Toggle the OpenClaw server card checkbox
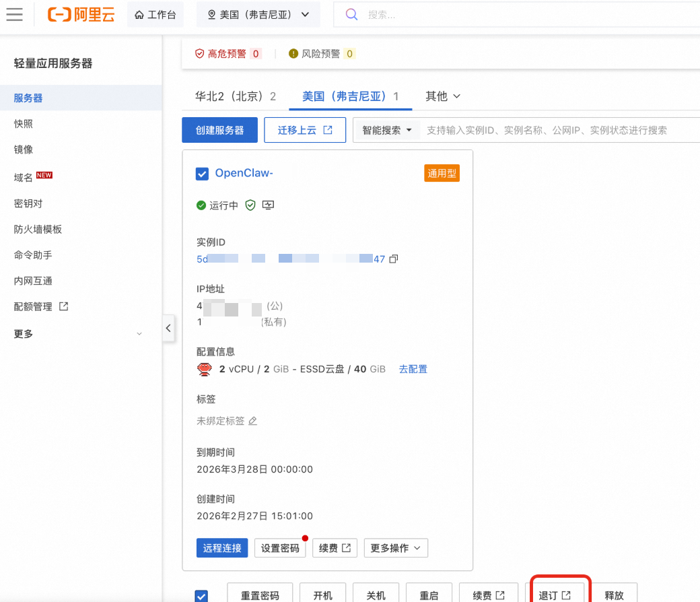The width and height of the screenshot is (700, 602). [202, 174]
